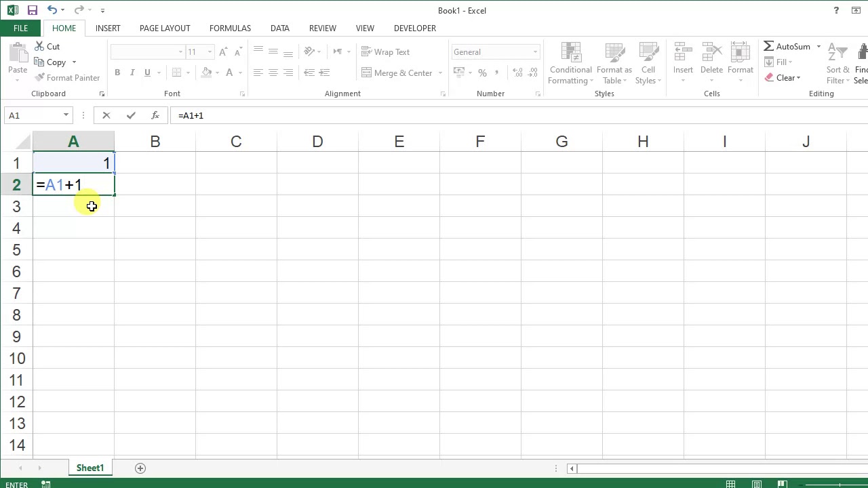Image resolution: width=868 pixels, height=488 pixels.
Task: Open the FILE backstage button
Action: pyautogui.click(x=20, y=28)
